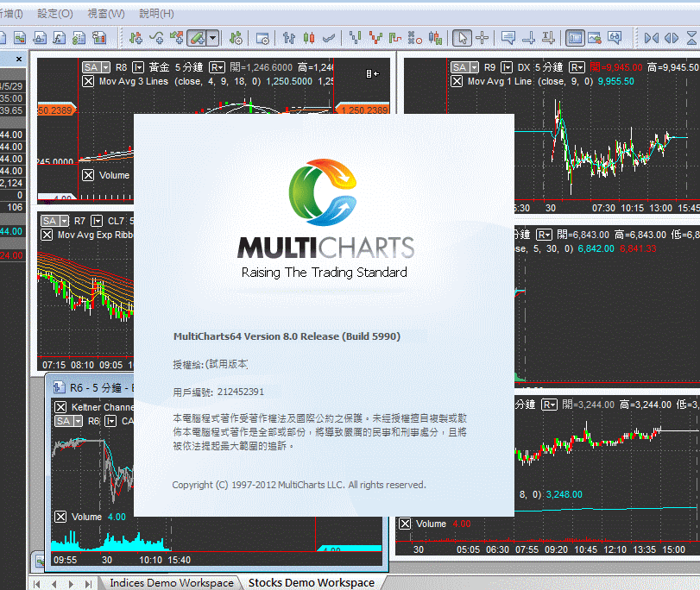700x590 pixels.
Task: Select the candle with H chart icon
Action: click(x=435, y=38)
